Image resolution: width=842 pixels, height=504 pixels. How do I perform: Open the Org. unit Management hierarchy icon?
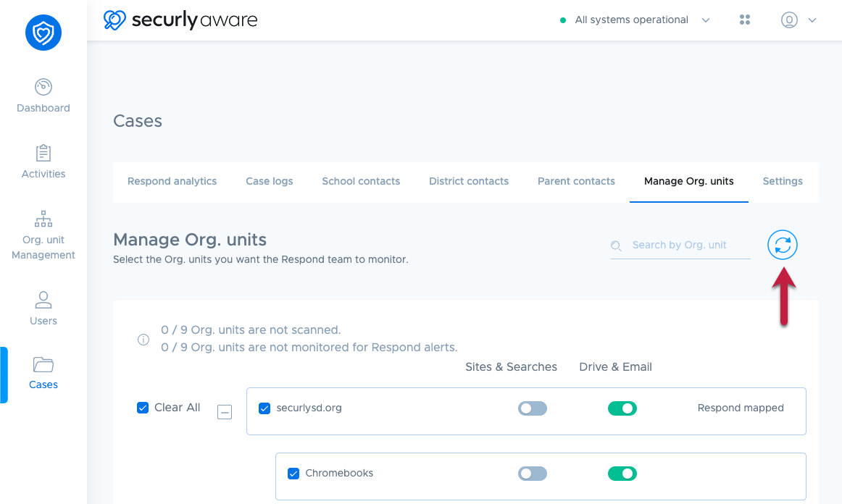coord(43,219)
